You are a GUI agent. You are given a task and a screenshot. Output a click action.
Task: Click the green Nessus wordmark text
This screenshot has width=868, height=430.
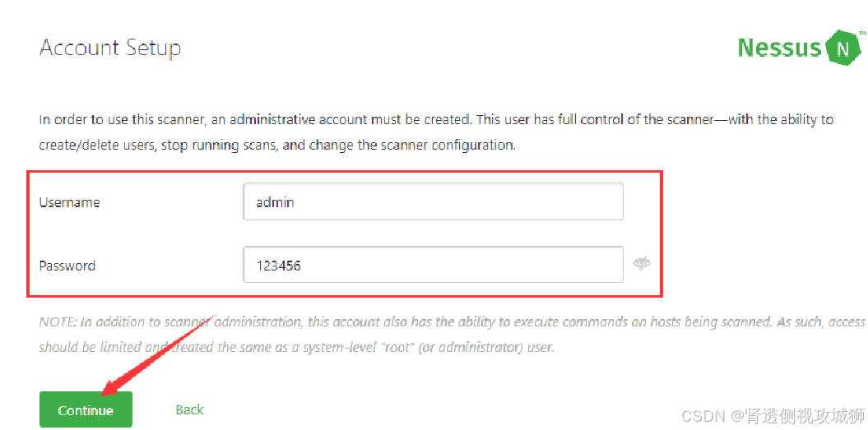[x=780, y=49]
